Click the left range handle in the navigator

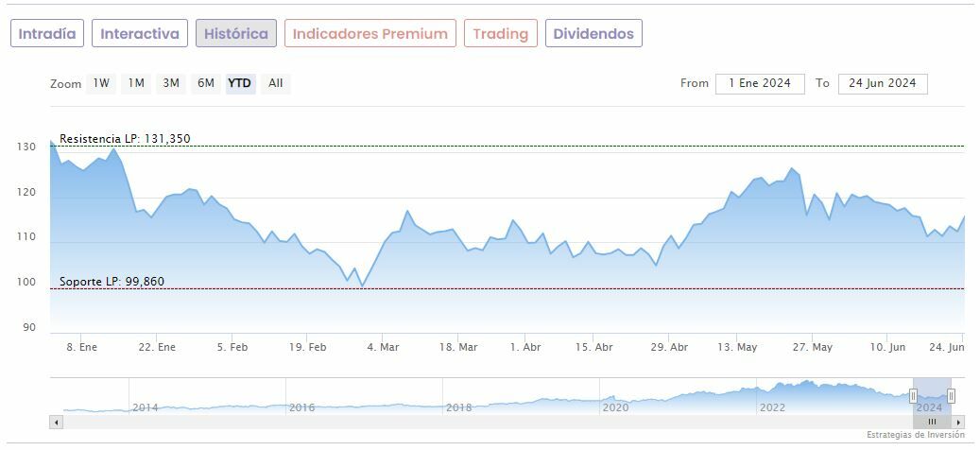coord(913,396)
